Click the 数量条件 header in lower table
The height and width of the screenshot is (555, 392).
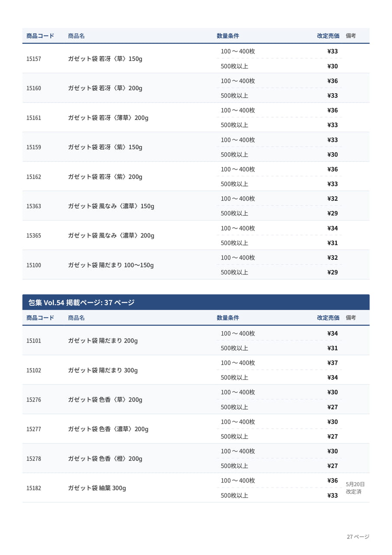[228, 318]
